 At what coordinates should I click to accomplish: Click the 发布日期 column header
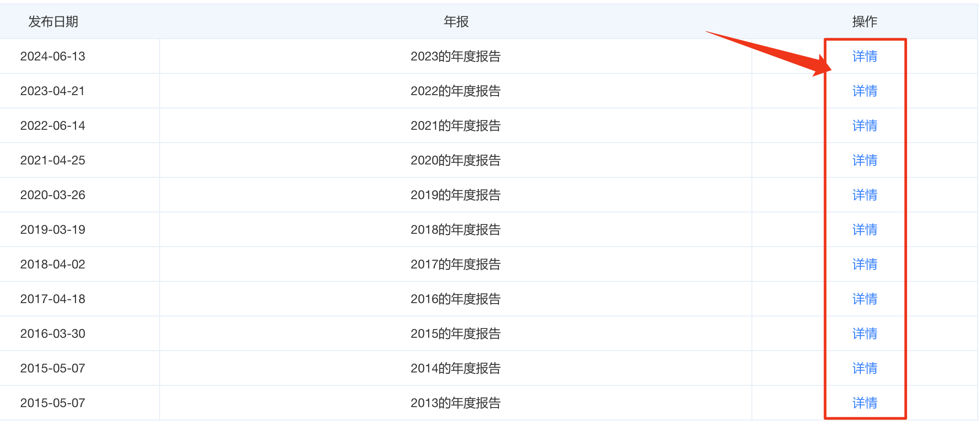53,21
